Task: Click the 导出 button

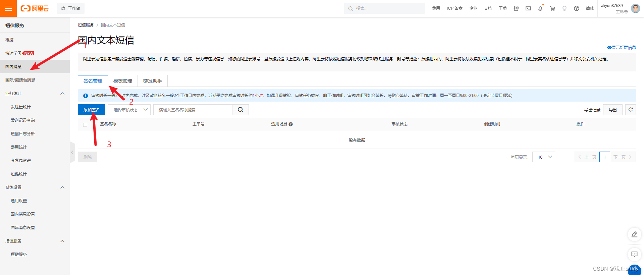Action: [613, 110]
